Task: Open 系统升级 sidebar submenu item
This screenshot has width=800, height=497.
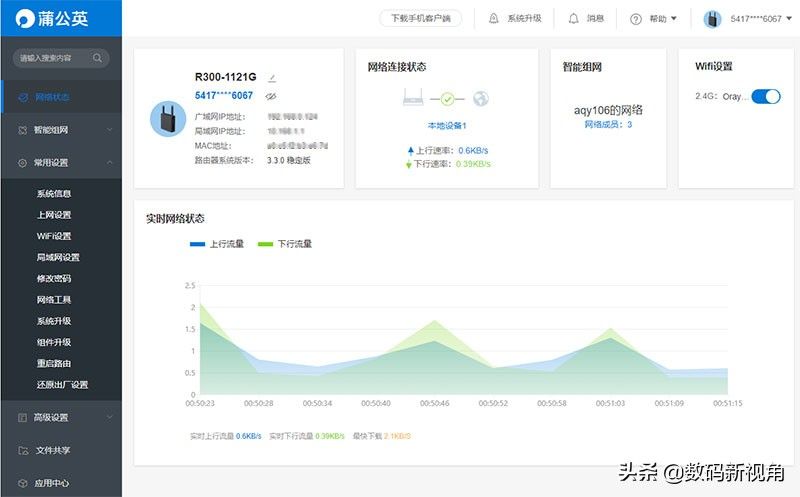Action: click(x=54, y=321)
